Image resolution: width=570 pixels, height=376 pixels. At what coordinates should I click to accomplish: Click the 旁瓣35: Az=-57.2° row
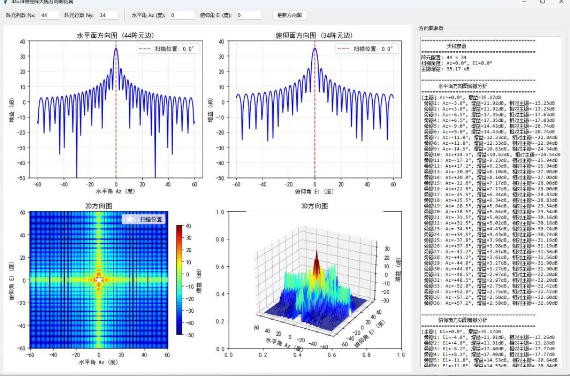[491, 297]
